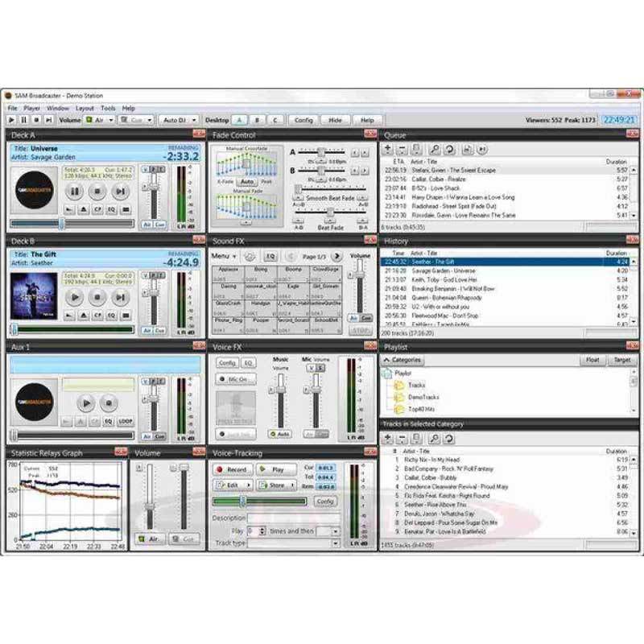Click the EQ icon on Deck A
The width and height of the screenshot is (644, 644).
pyautogui.click(x=111, y=210)
